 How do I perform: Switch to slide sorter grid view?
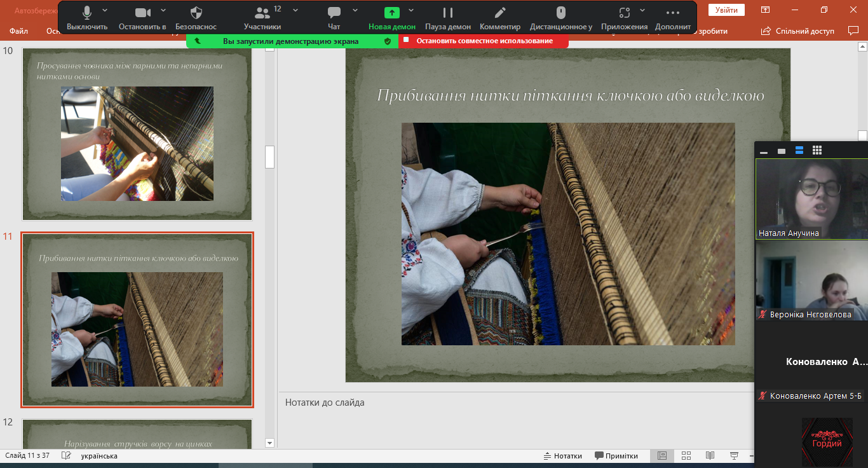[x=686, y=456]
